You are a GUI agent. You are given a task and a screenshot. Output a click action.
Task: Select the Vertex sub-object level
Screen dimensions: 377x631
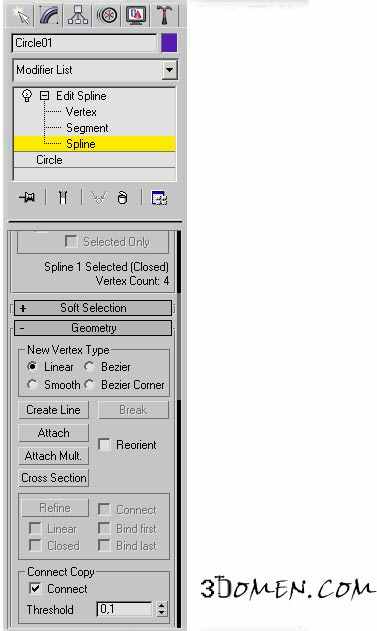(81, 112)
